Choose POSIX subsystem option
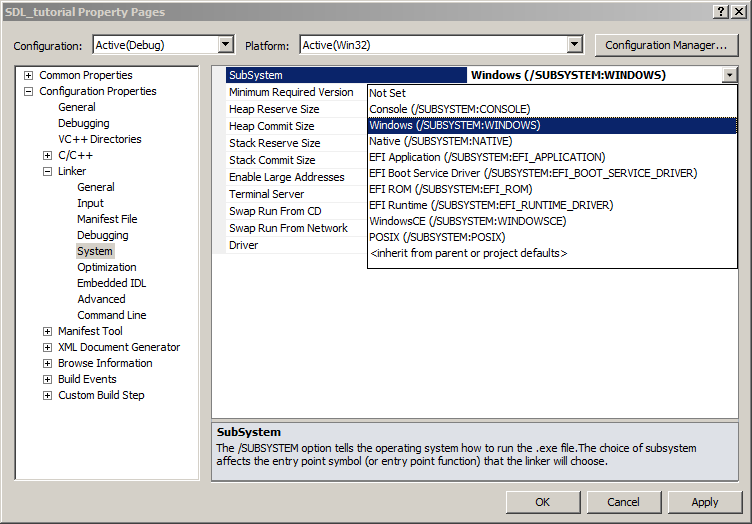 coord(552,237)
